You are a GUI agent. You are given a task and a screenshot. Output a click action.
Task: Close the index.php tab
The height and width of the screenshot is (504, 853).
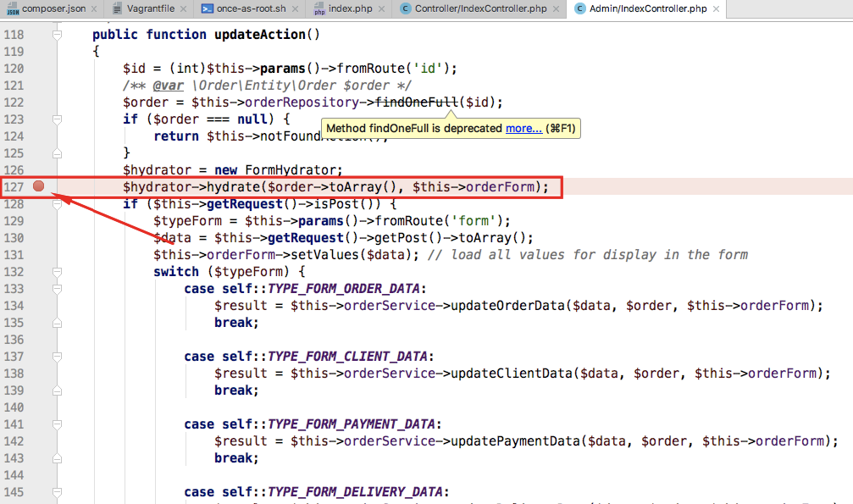pos(381,8)
